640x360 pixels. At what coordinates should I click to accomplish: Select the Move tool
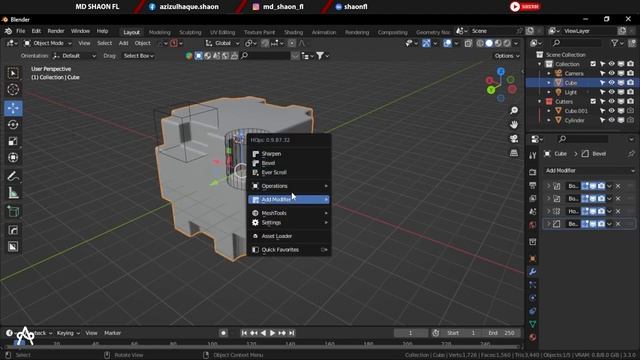tap(13, 108)
